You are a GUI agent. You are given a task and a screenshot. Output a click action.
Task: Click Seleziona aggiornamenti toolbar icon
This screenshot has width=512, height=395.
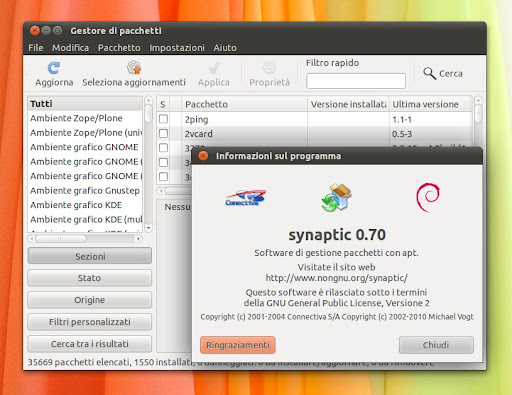tap(134, 67)
